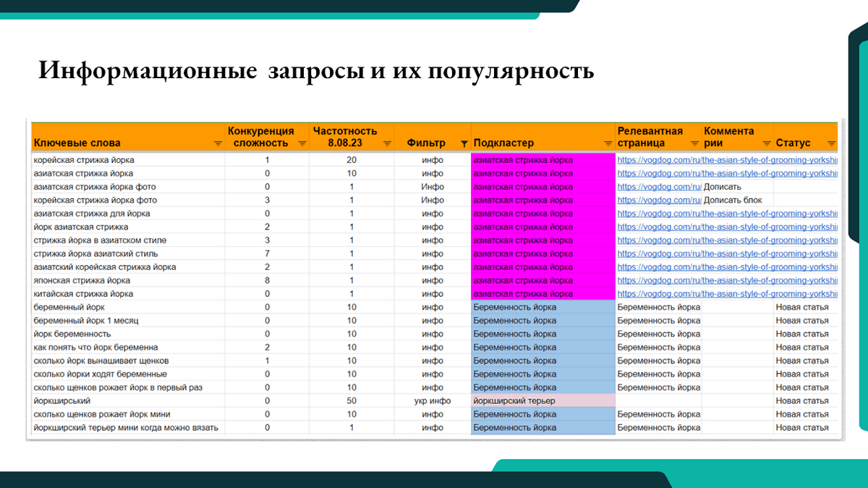Open link in японская стрижка йорка row
Viewport: 868px width, 488px height.
point(727,280)
